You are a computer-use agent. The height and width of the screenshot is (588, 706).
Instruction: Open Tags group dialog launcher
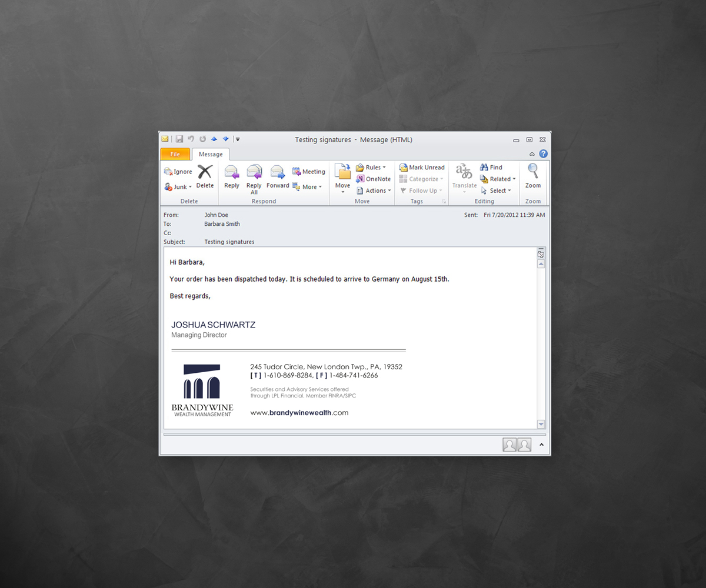[x=444, y=202]
